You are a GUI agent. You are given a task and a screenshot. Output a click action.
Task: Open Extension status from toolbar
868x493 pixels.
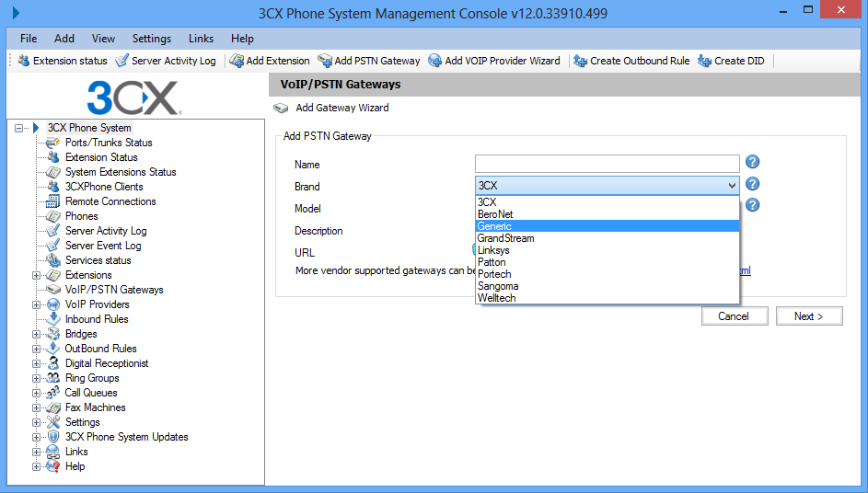coord(62,61)
